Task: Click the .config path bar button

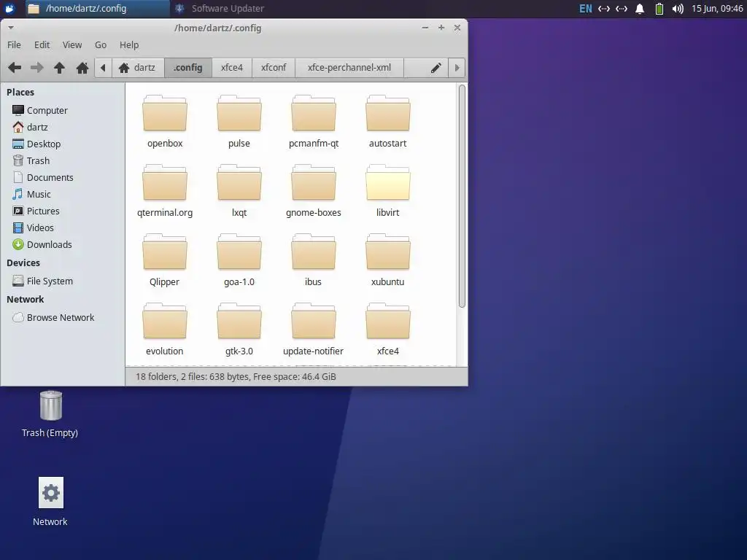Action: click(188, 68)
